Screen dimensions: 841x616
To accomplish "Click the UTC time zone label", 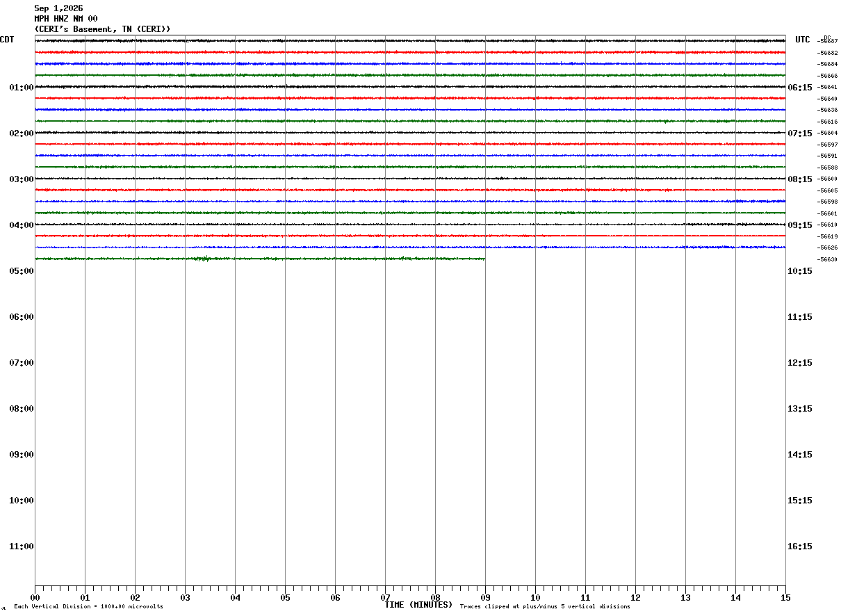I will point(803,40).
